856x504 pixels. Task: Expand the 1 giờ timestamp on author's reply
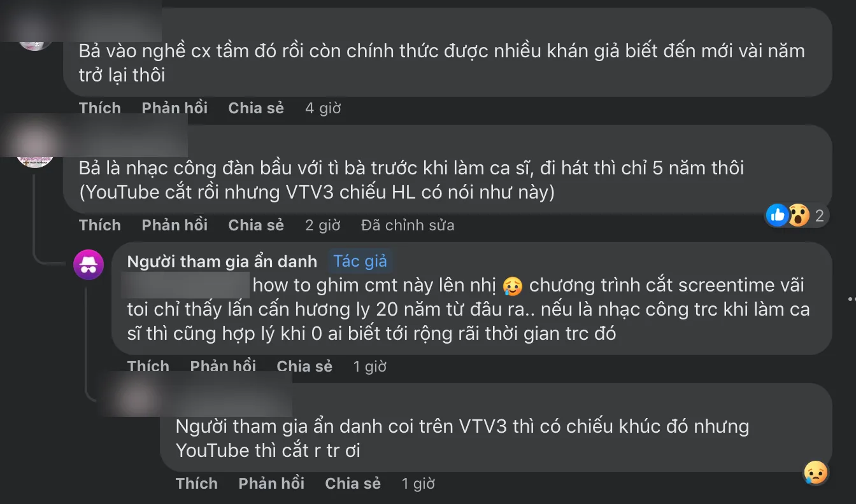tap(369, 366)
